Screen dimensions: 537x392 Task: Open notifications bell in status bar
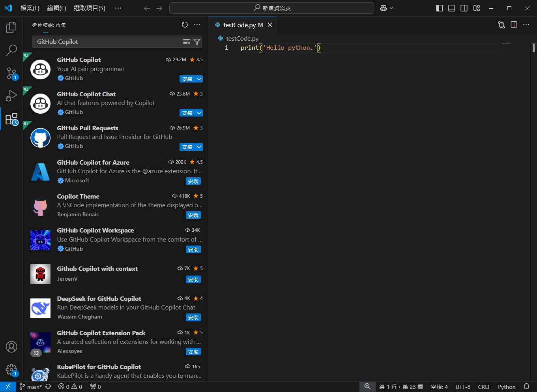[x=526, y=387]
